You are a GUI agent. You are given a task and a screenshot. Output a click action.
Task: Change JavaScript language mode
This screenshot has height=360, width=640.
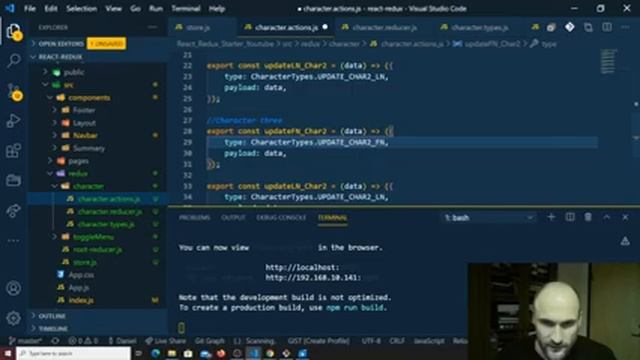tap(429, 341)
